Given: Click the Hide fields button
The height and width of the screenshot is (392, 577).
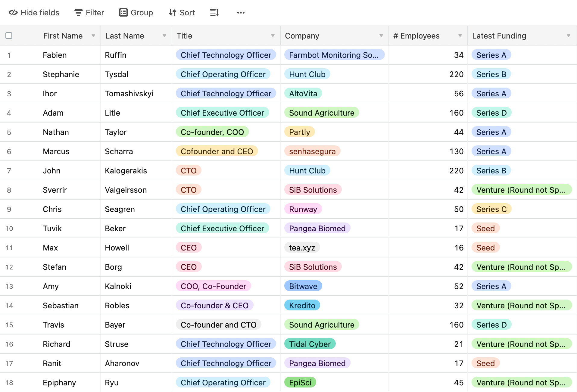Looking at the screenshot, I should (x=34, y=13).
